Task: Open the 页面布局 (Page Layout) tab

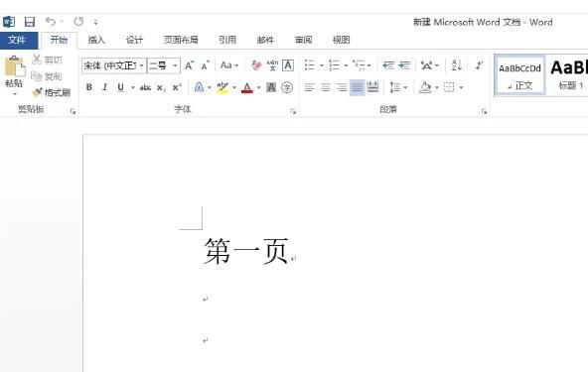Action: (x=181, y=40)
